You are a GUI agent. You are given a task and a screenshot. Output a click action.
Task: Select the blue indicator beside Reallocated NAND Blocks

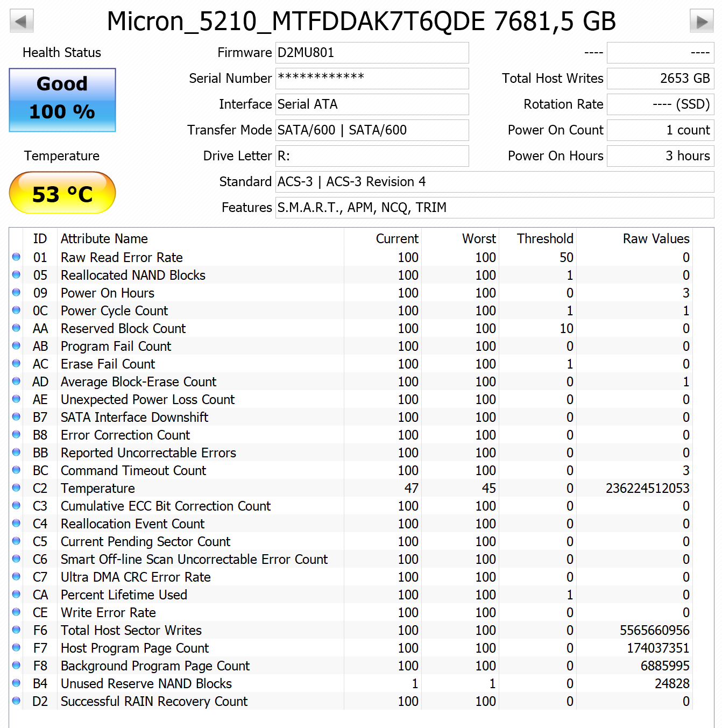tap(16, 274)
